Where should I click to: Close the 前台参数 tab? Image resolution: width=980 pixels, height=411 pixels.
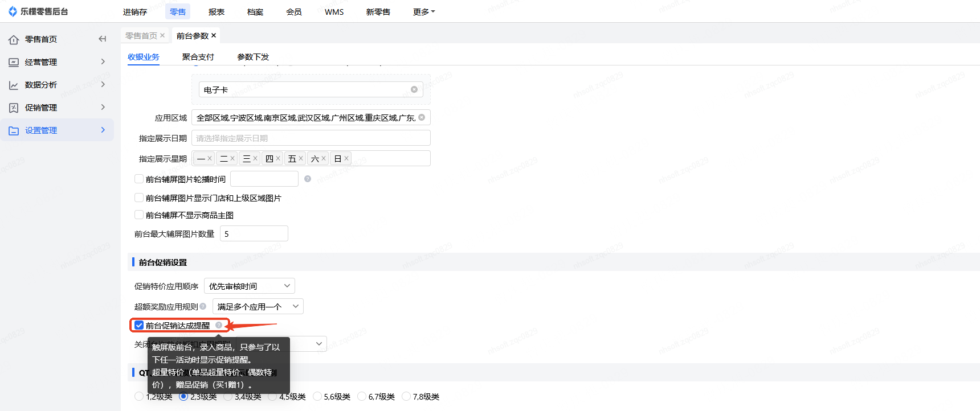pos(214,35)
